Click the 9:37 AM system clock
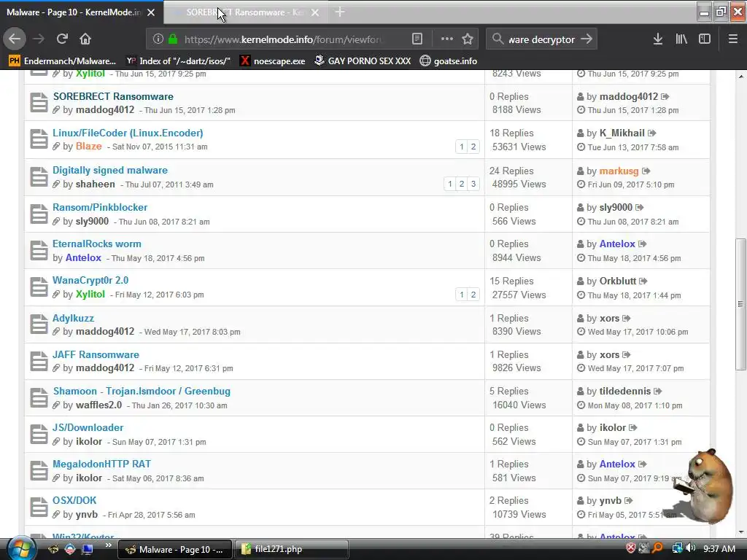Image resolution: width=747 pixels, height=560 pixels. pyautogui.click(x=719, y=549)
